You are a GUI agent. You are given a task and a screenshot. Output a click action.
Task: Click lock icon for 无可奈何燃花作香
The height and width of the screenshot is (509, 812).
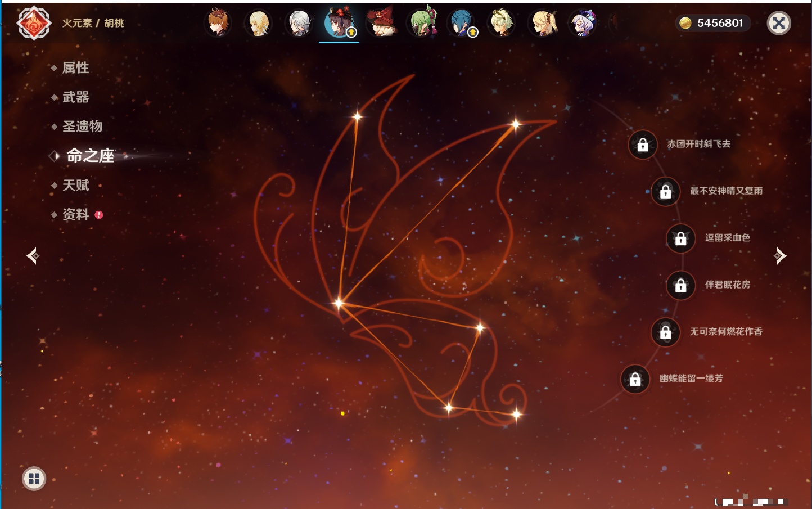[x=666, y=332]
